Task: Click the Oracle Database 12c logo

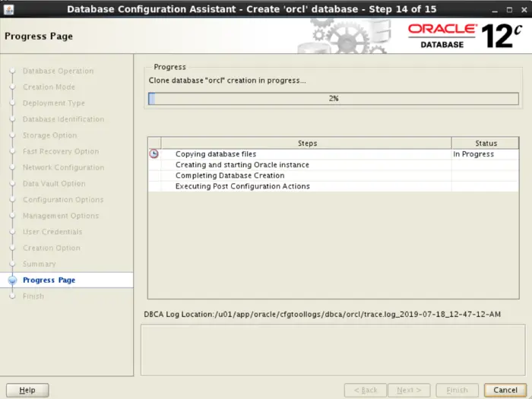Action: tap(465, 36)
